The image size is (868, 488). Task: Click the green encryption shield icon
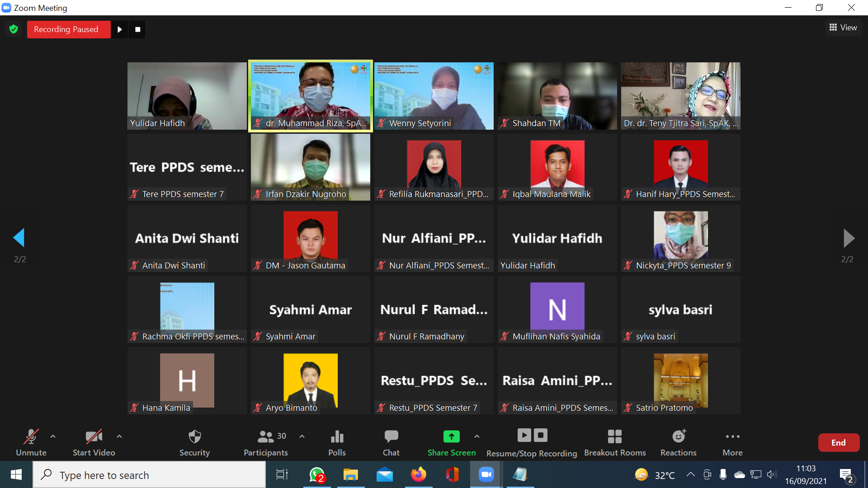click(14, 29)
